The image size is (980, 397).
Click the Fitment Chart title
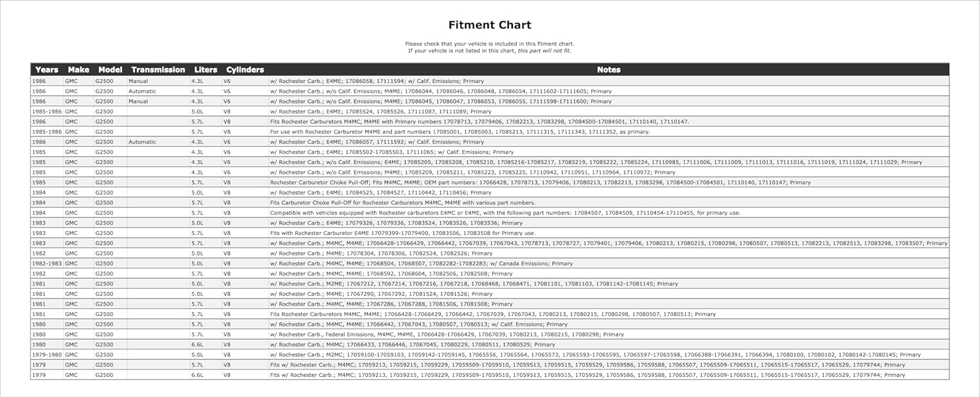[x=489, y=25]
